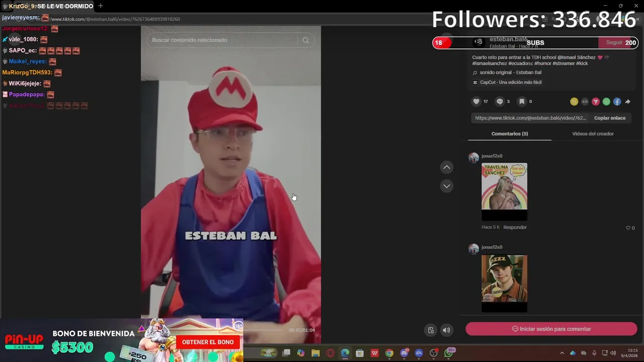Like the video with the heart icon
The image size is (644, 362).
pos(476,102)
